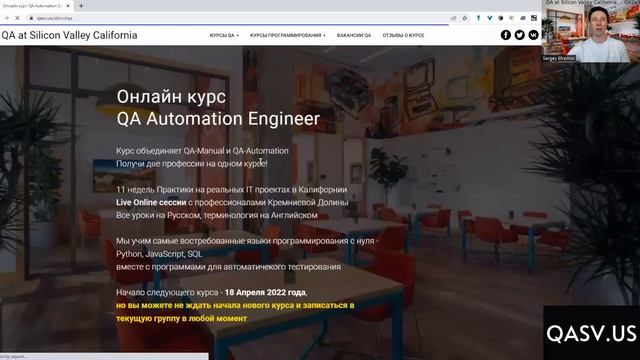Click the Онлайн курс heading text
This screenshot has width=640, height=360.
171,97
